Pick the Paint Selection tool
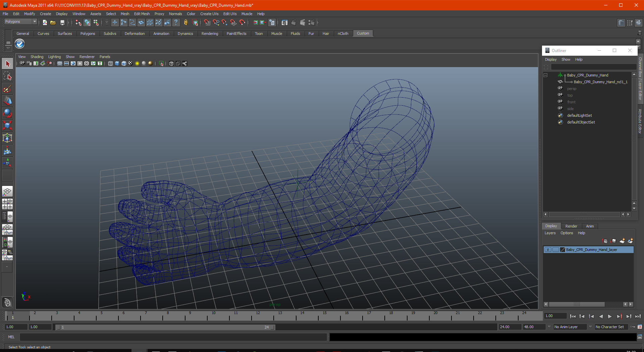644x352 pixels. [x=7, y=89]
